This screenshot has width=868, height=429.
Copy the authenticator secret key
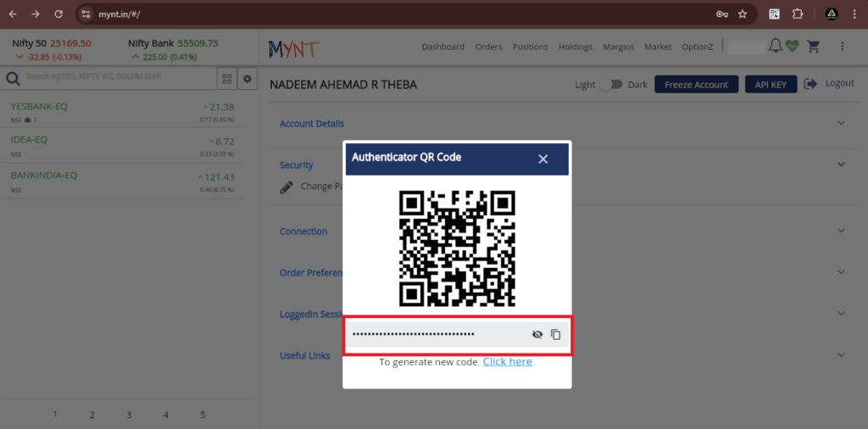click(x=556, y=335)
